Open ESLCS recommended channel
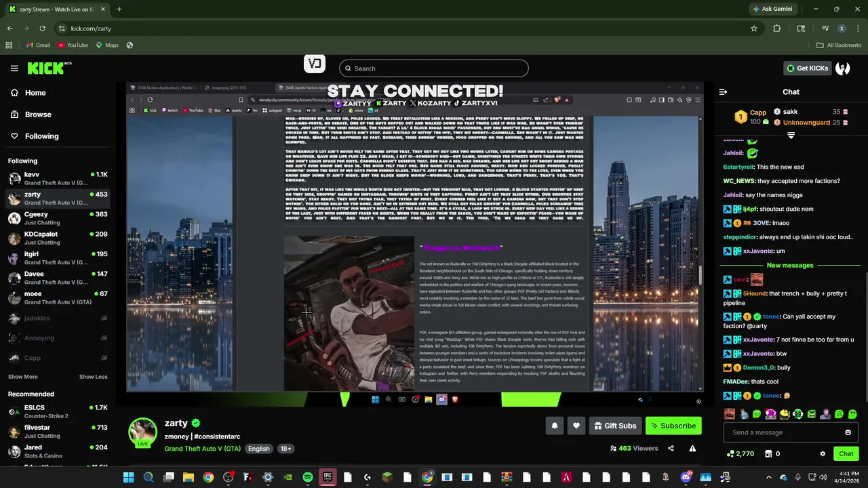 [x=58, y=411]
